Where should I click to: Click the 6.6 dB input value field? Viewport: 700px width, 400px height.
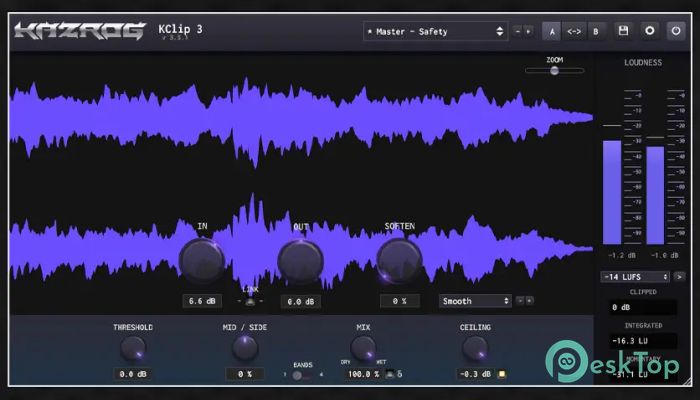click(x=202, y=301)
